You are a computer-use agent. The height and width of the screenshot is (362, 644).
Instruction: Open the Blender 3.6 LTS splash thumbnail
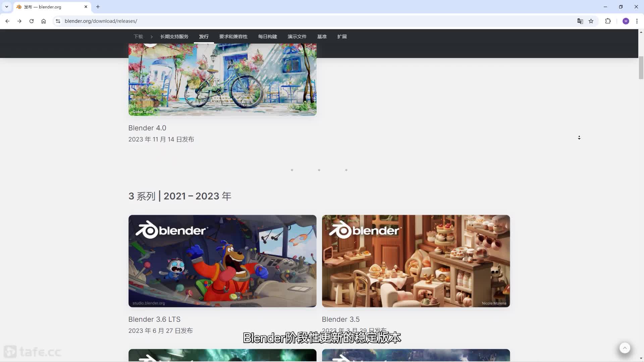pyautogui.click(x=222, y=261)
